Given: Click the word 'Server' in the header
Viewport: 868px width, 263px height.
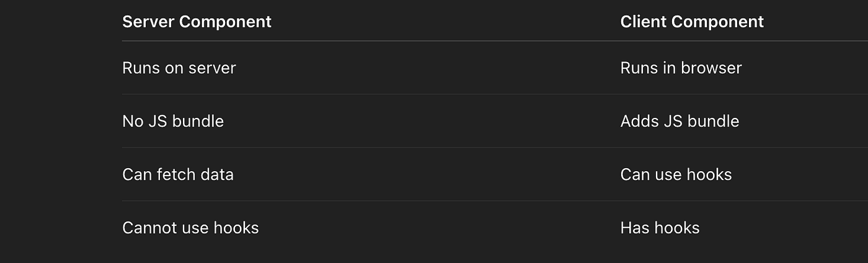Looking at the screenshot, I should pyautogui.click(x=148, y=22).
